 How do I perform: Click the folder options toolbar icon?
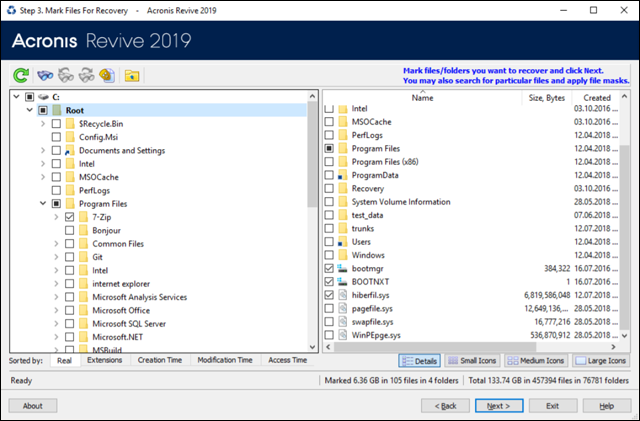click(132, 76)
